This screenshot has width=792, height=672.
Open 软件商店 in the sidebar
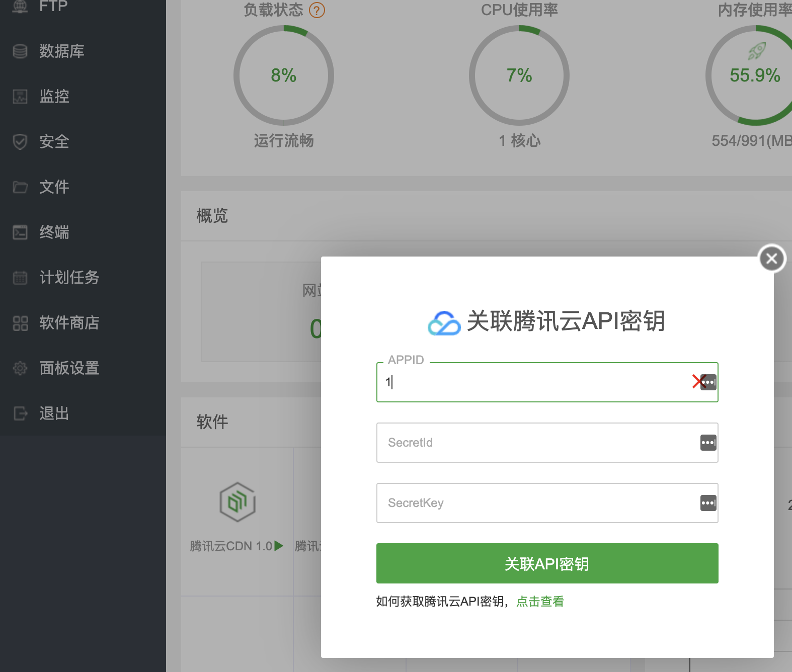tap(83, 322)
